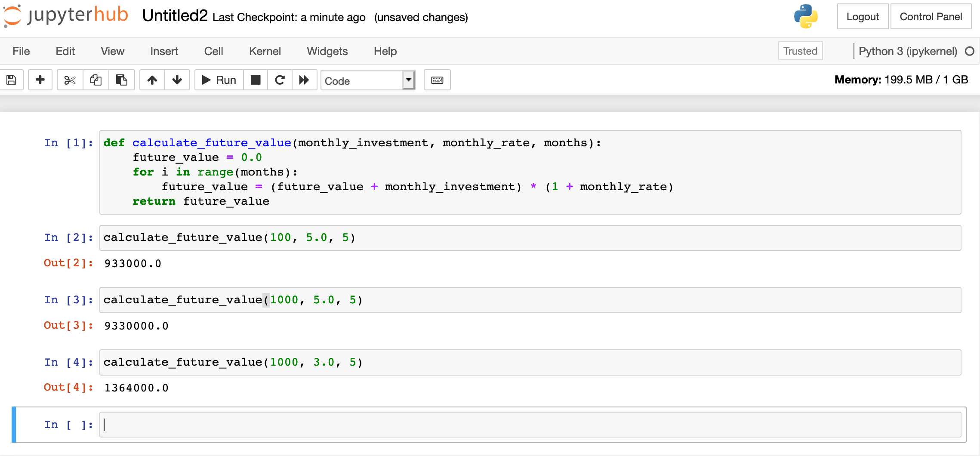Click the save and checkpoint icon
Screen dimensions: 980x456
click(x=11, y=80)
